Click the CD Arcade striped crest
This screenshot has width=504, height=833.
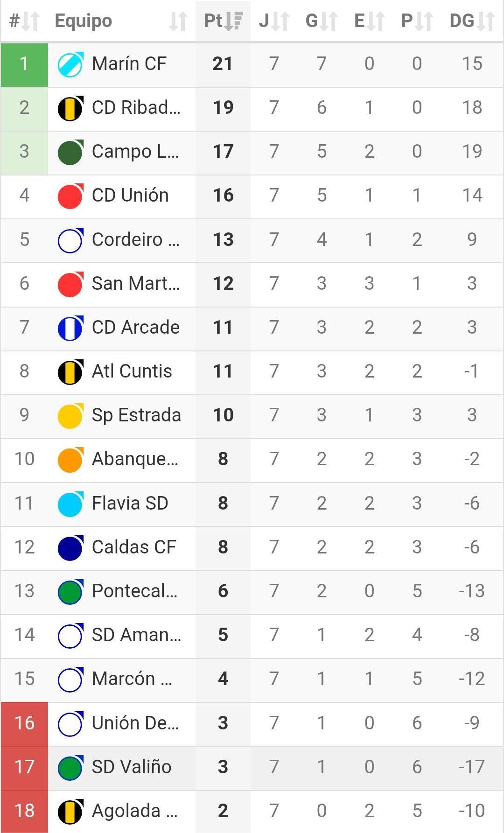coord(70,328)
